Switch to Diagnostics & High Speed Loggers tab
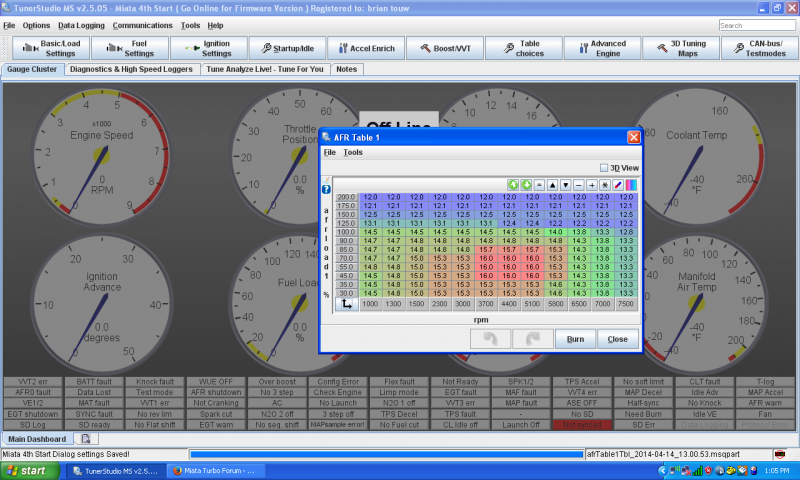 coord(132,70)
